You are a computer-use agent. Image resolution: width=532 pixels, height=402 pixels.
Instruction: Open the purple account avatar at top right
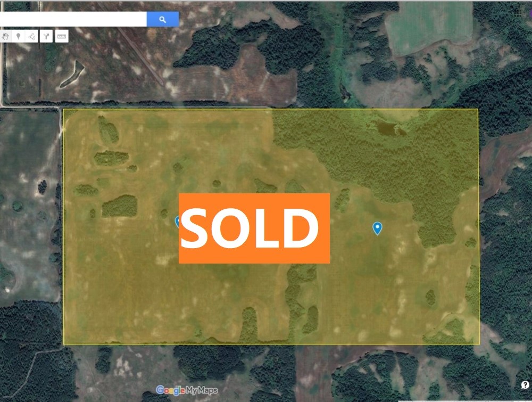(530, 13)
